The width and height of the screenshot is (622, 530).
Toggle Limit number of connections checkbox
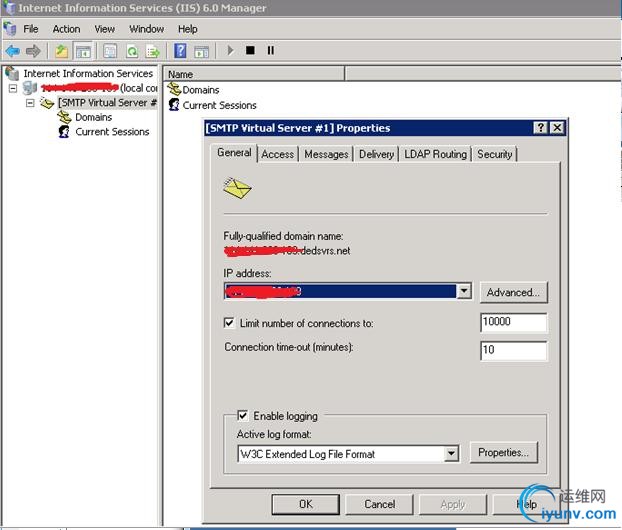(229, 323)
